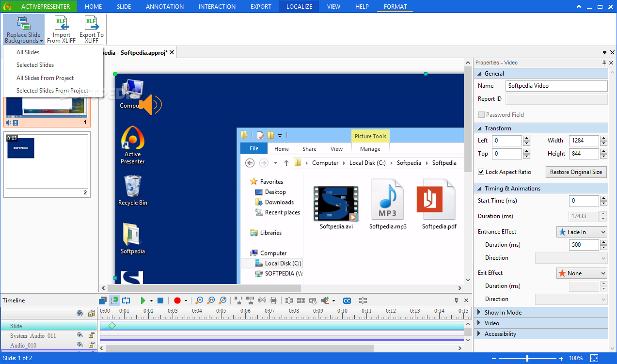Click the play button in the timeline
The width and height of the screenshot is (617, 364).
click(x=143, y=301)
